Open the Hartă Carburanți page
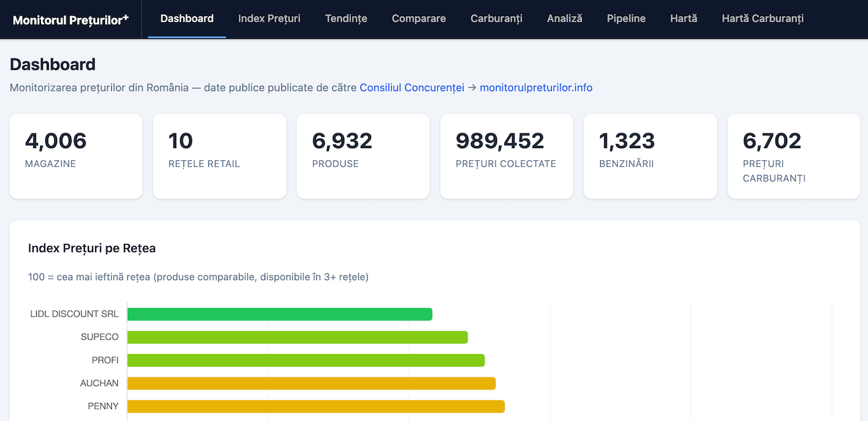The image size is (868, 421). (762, 19)
